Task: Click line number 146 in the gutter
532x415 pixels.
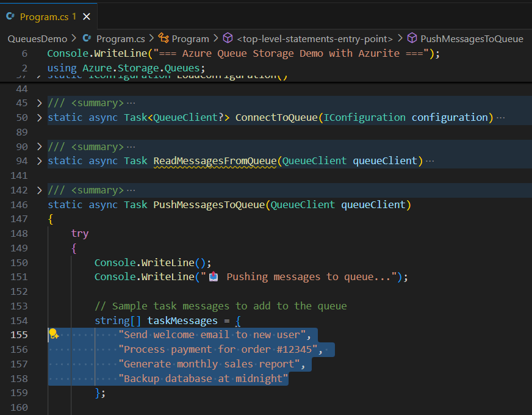Action: (20, 205)
